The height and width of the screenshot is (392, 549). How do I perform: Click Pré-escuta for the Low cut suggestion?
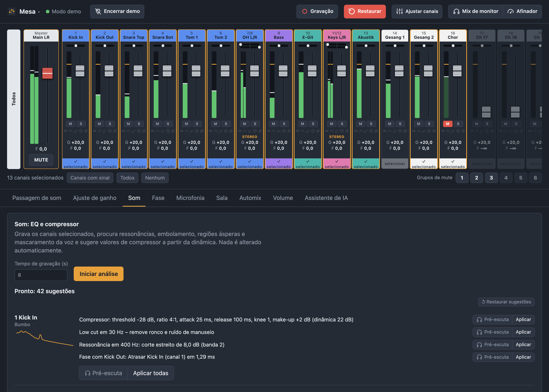[492, 332]
